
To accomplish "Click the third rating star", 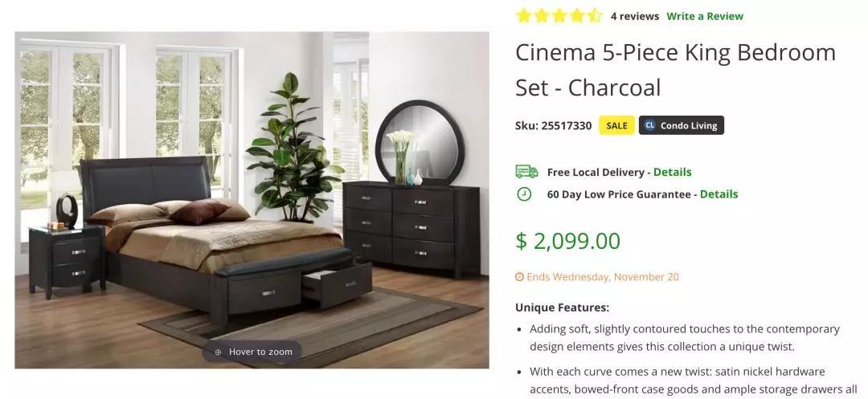I will tap(559, 15).
